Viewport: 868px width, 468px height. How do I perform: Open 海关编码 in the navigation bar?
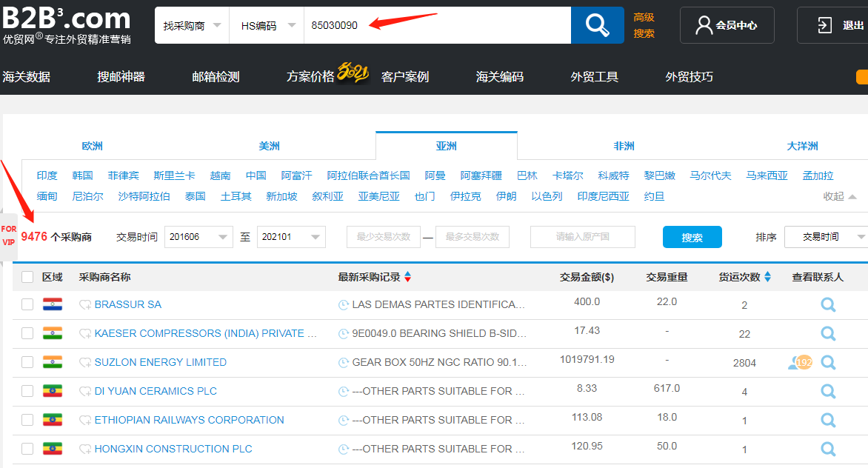pos(500,77)
